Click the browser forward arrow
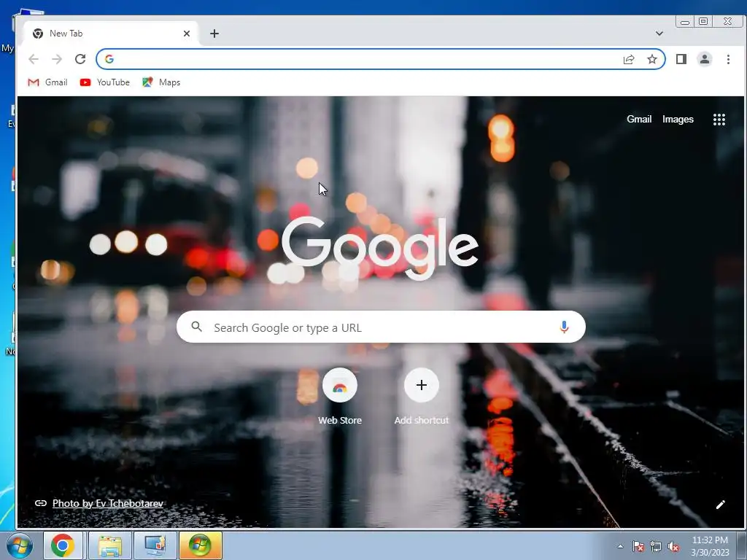747x560 pixels. 57,59
